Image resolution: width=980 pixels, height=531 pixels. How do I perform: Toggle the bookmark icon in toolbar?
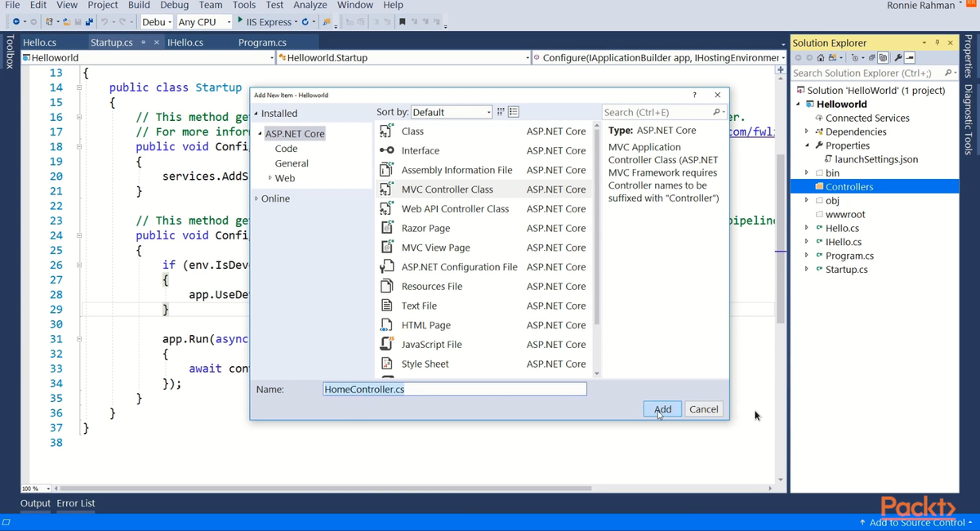coord(402,22)
